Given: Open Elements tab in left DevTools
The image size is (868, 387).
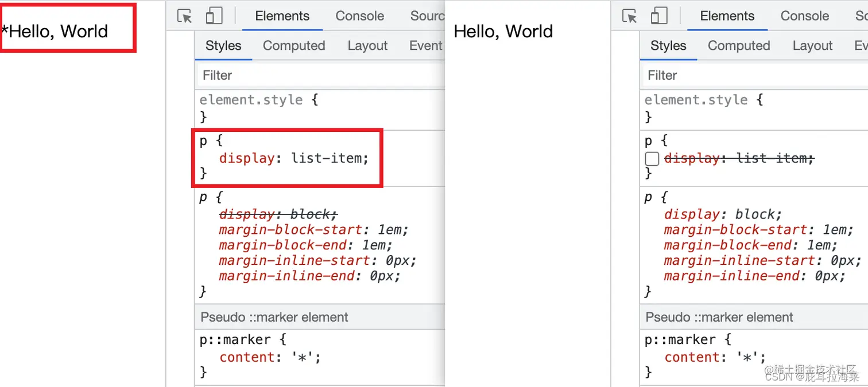Looking at the screenshot, I should (x=282, y=16).
